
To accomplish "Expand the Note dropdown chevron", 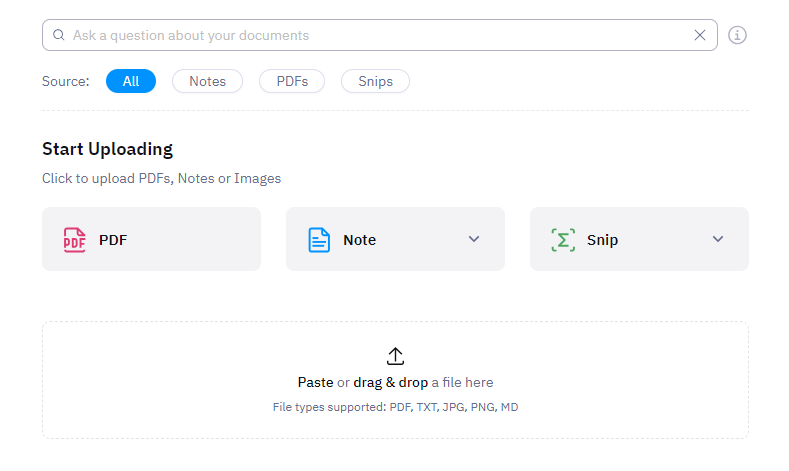I will (474, 239).
